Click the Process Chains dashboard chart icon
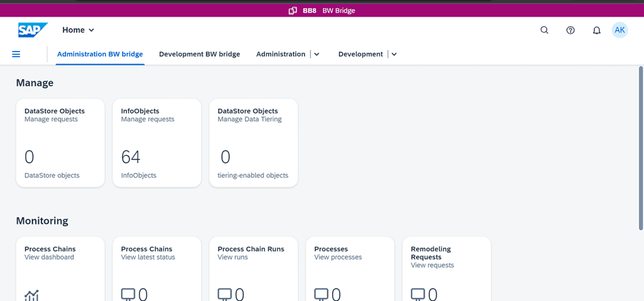Viewport: 644px width, 301px height. pos(32,295)
